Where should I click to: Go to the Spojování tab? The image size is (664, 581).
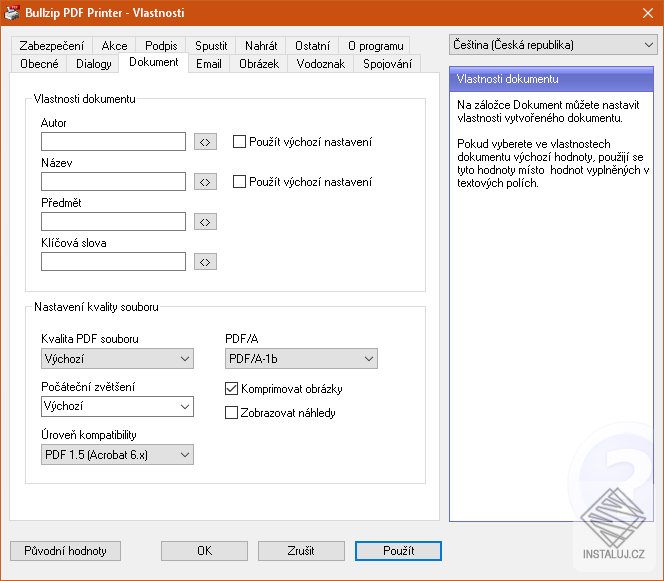[x=387, y=64]
